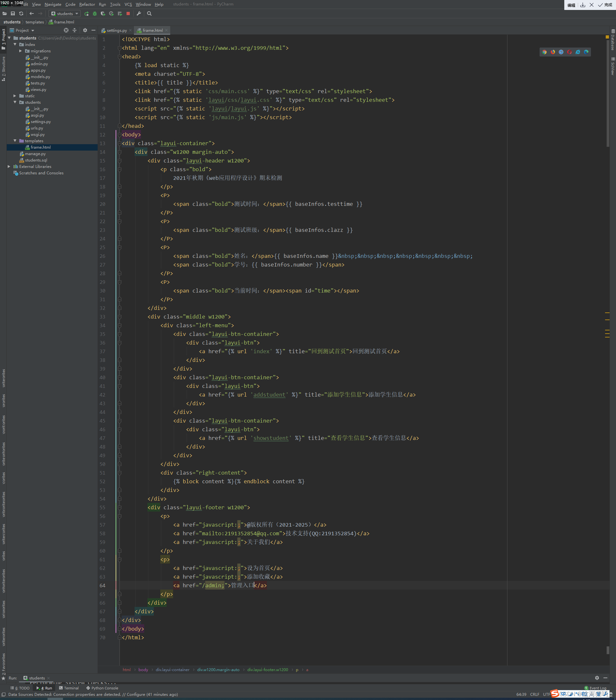The width and height of the screenshot is (616, 700).
Task: Open Search Everywhere with the magnifier icon
Action: click(149, 14)
